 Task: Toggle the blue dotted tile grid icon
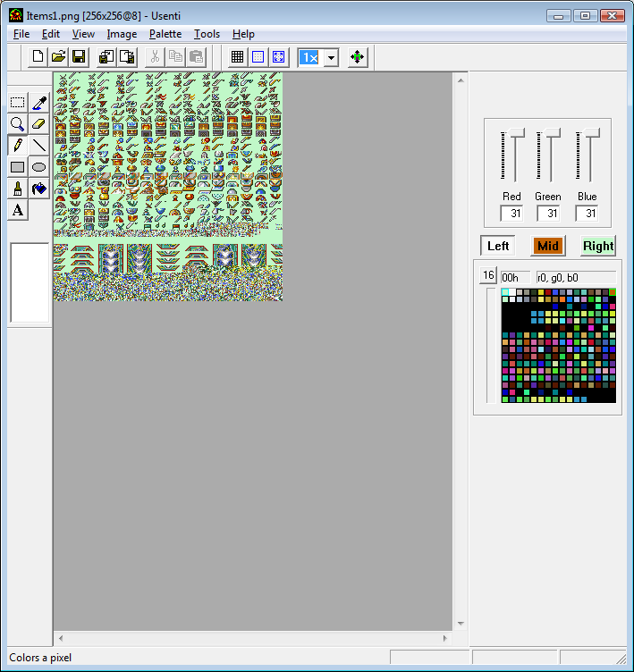coord(258,57)
